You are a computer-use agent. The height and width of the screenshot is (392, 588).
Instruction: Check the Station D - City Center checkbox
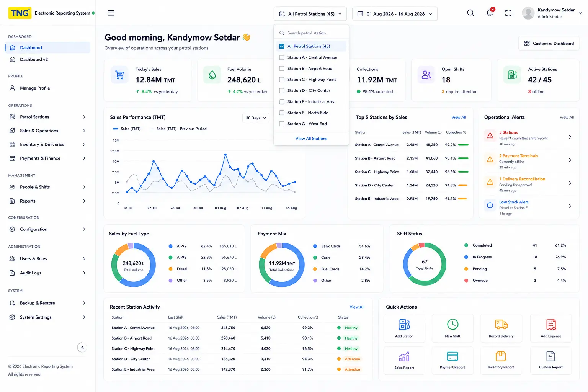(x=282, y=91)
